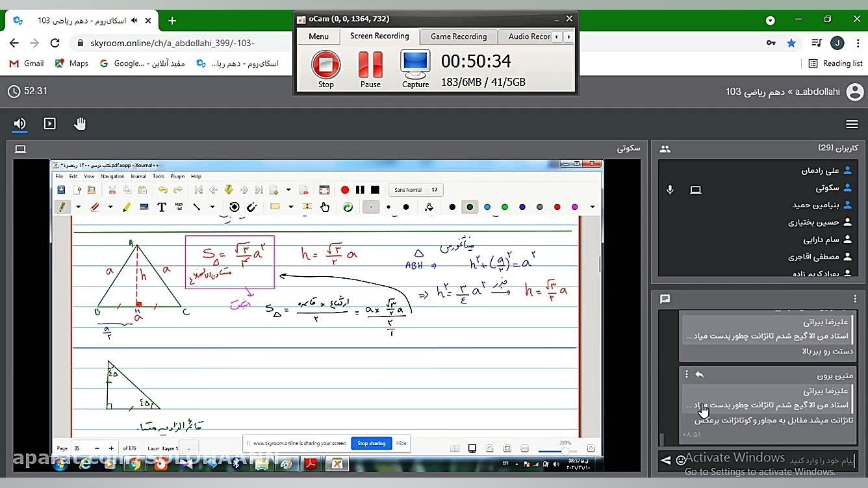Select the Pen tool in Xournal++
Viewport: 868px width, 488px height.
point(61,207)
